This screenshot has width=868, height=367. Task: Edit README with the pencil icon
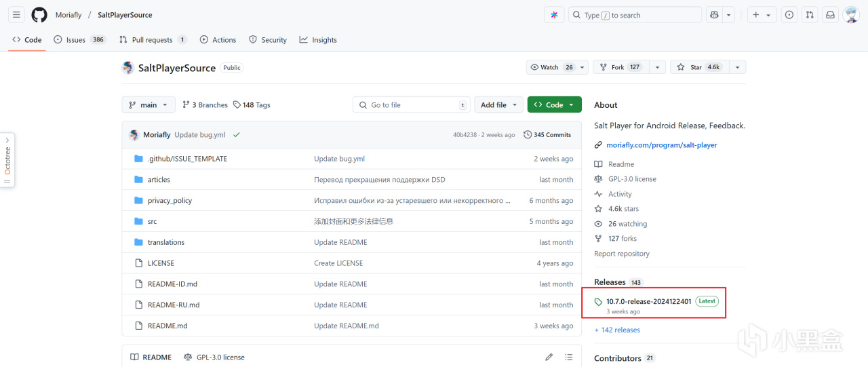point(549,357)
